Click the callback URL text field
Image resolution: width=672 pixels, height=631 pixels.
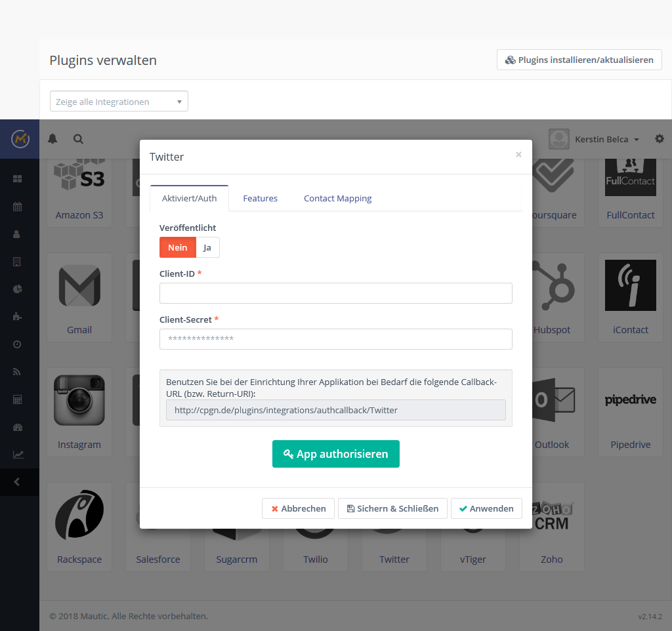[335, 410]
